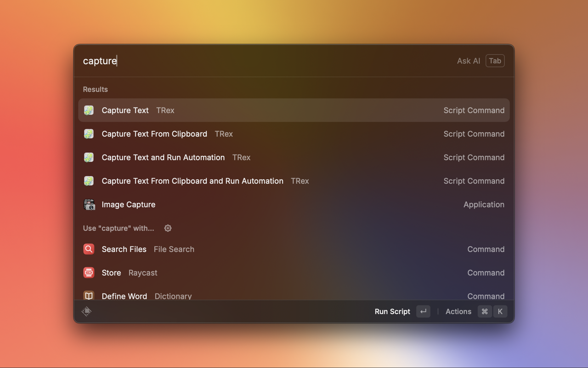Viewport: 588px width, 368px height.
Task: Click the Application label on Image Capture row
Action: (x=484, y=204)
